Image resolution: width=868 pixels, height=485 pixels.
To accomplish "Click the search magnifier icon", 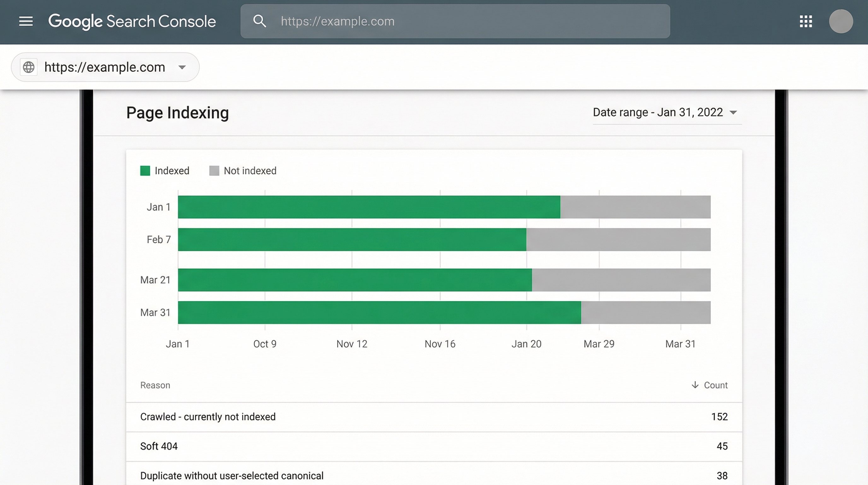I will click(260, 21).
